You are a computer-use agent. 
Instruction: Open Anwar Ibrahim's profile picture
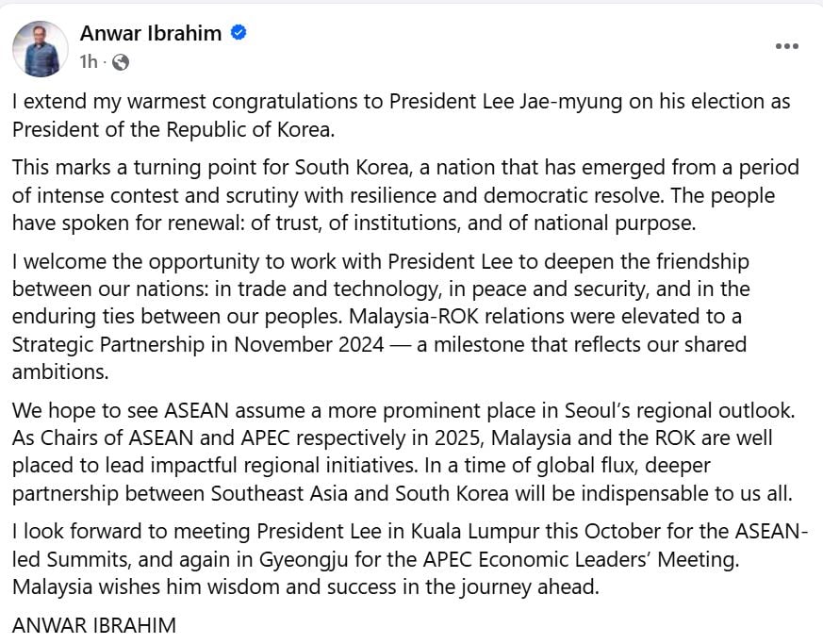point(41,49)
